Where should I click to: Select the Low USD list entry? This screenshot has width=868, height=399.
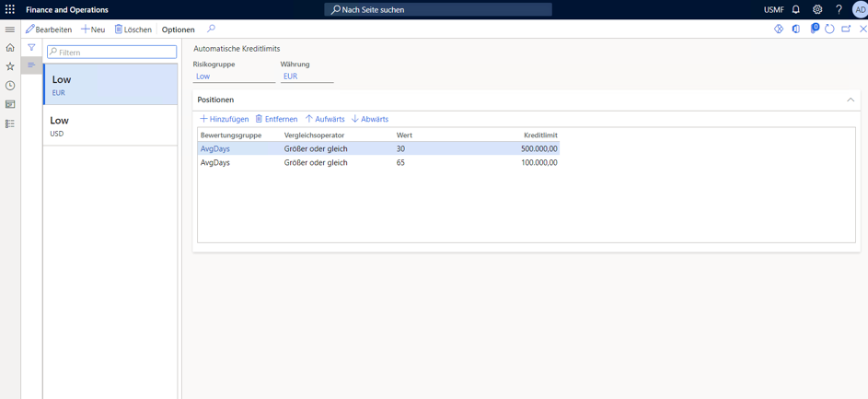point(110,125)
